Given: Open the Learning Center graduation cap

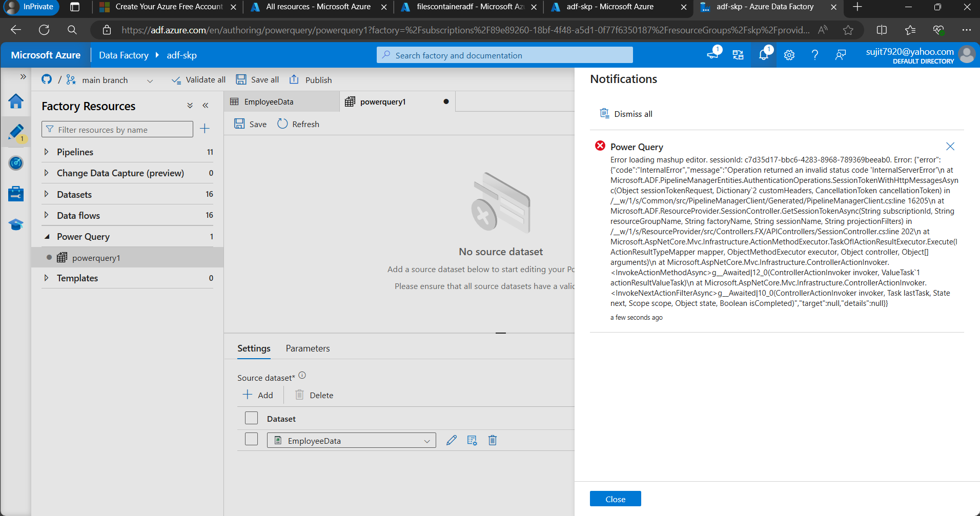Looking at the screenshot, I should [16, 224].
